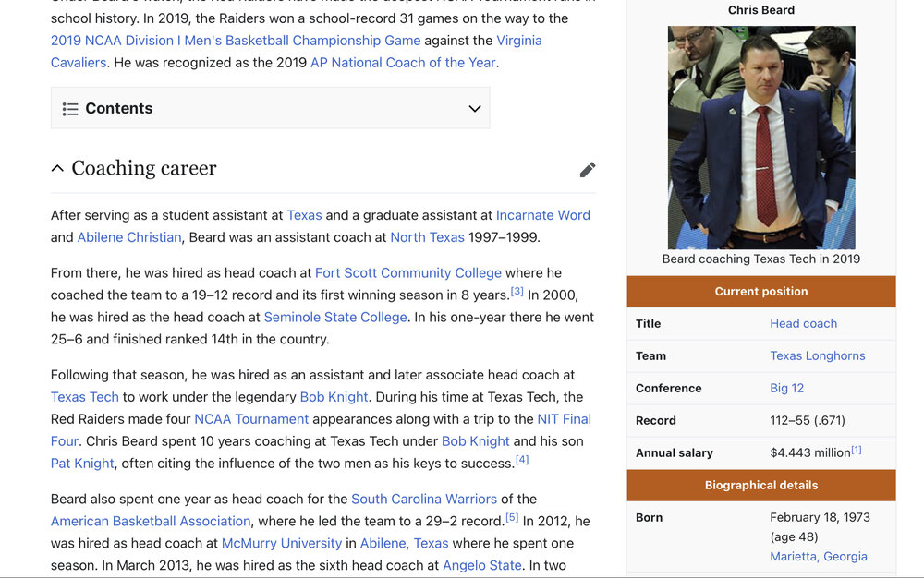
Task: Jump to footnote [4] after keys to success
Action: click(x=522, y=459)
